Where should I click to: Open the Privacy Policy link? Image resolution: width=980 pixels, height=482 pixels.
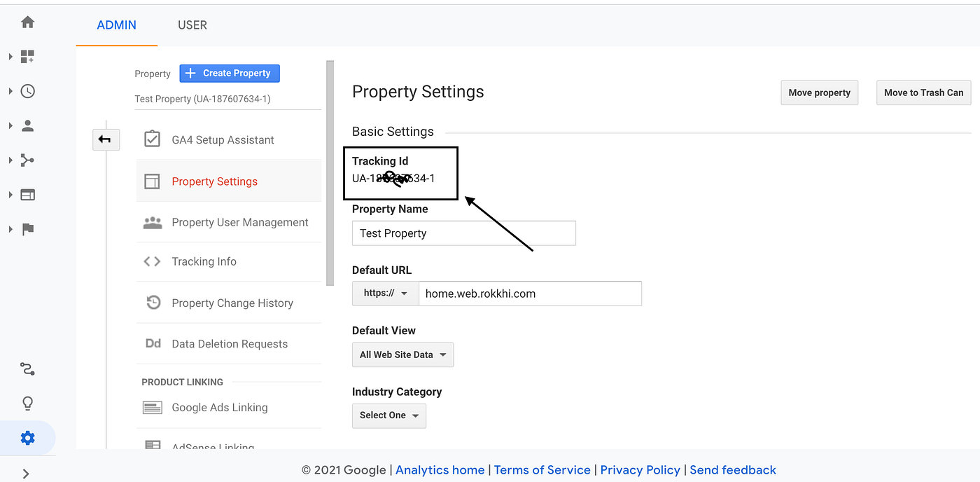(x=640, y=470)
